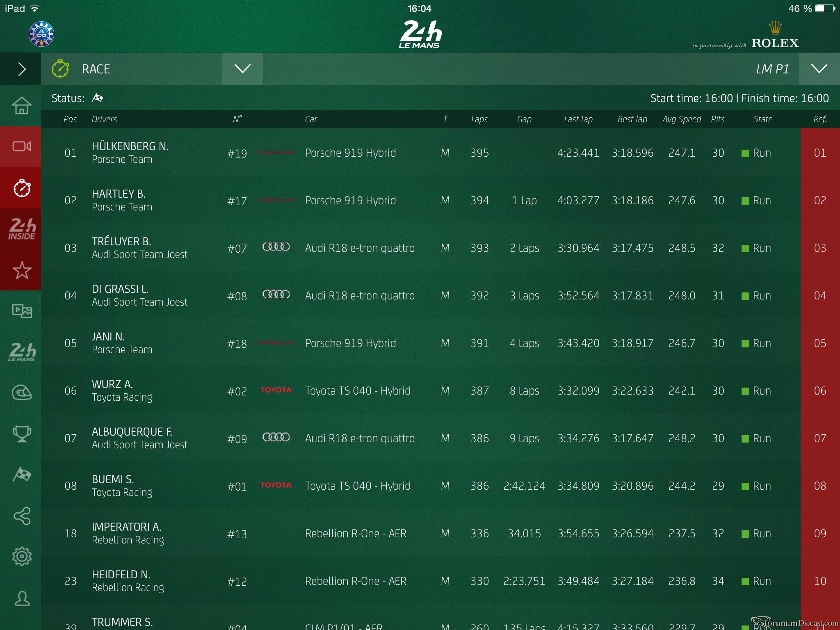Tap last lap 3:52.564
The image size is (840, 630).
pyautogui.click(x=578, y=296)
